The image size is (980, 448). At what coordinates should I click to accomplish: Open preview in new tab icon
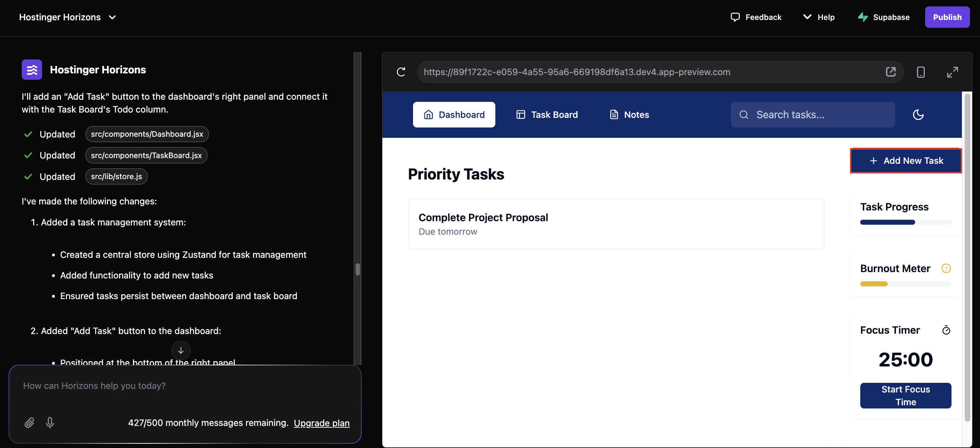891,72
